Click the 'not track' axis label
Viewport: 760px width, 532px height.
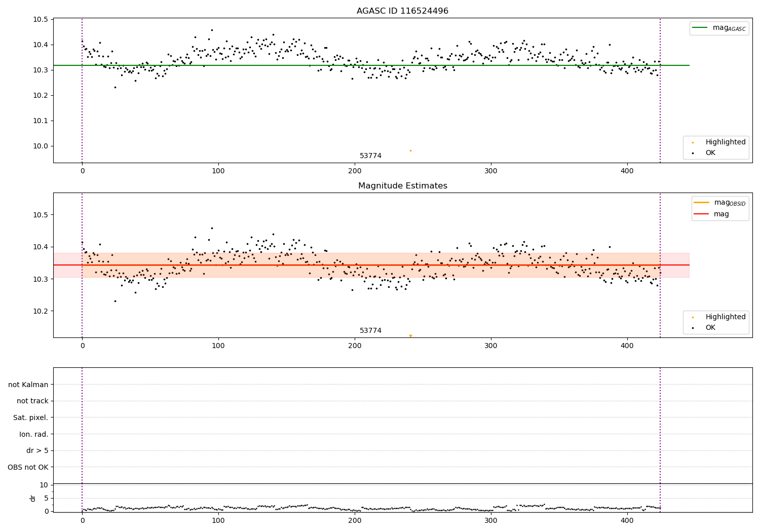tap(32, 401)
